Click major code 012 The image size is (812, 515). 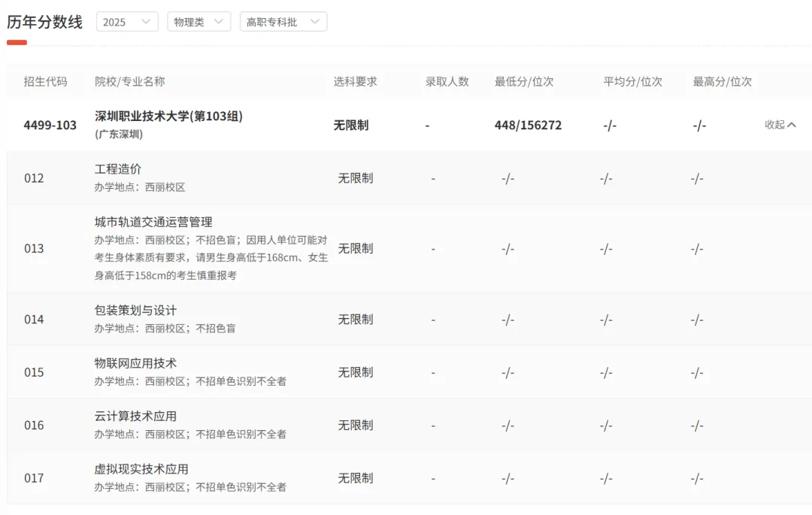34,178
